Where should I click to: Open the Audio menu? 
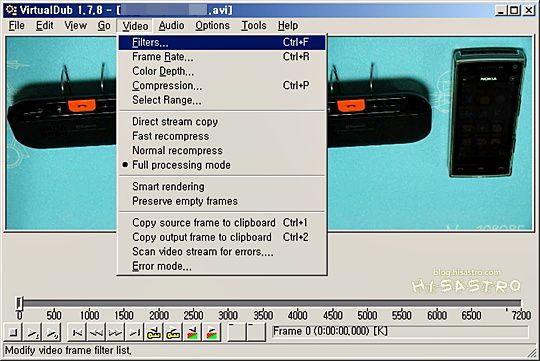click(x=171, y=26)
